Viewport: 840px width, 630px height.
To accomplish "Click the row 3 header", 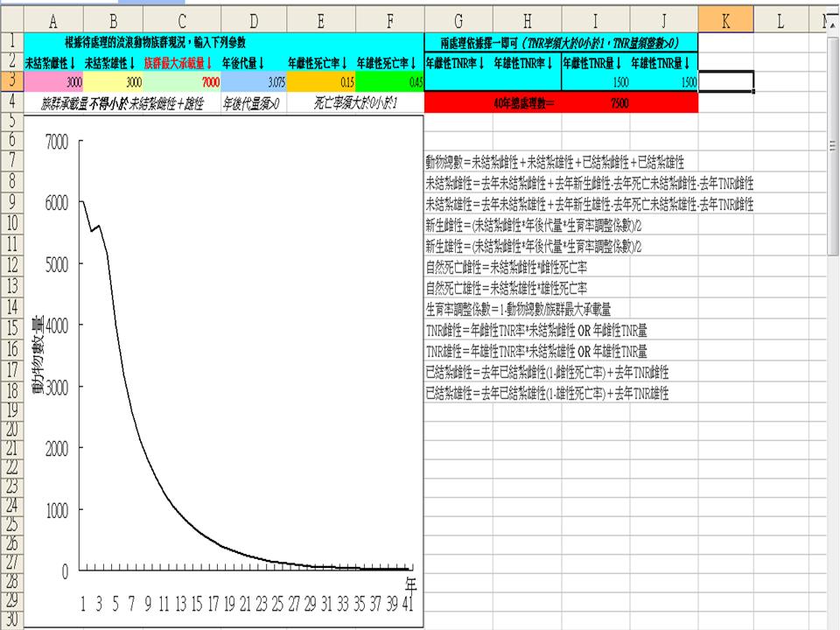I will [12, 81].
